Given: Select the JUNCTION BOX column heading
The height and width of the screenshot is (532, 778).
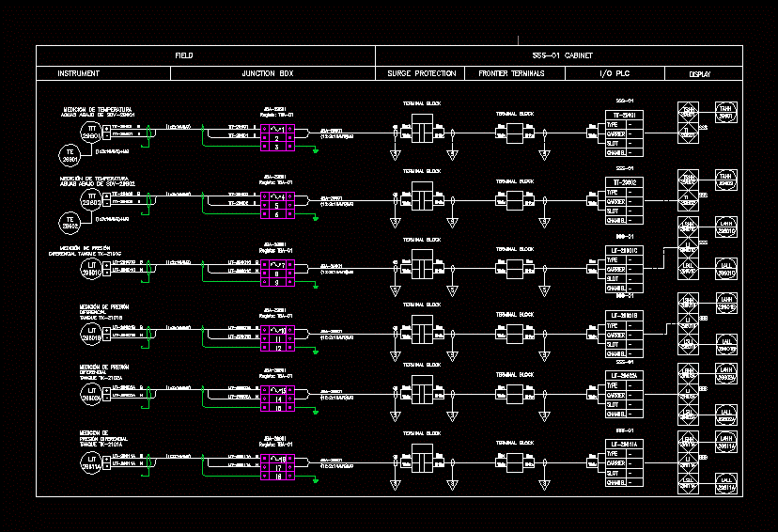Looking at the screenshot, I should click(268, 73).
